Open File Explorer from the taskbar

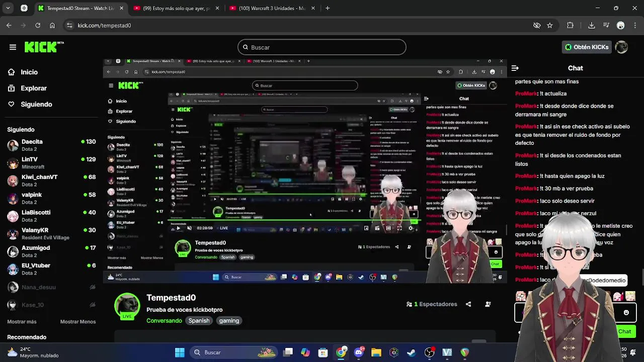pos(376,352)
